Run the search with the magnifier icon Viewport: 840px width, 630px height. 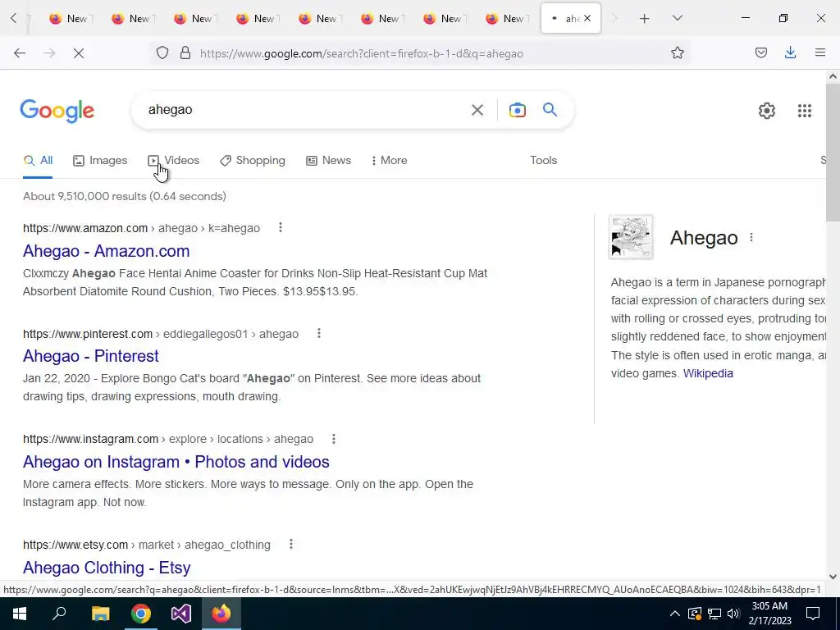tap(550, 110)
